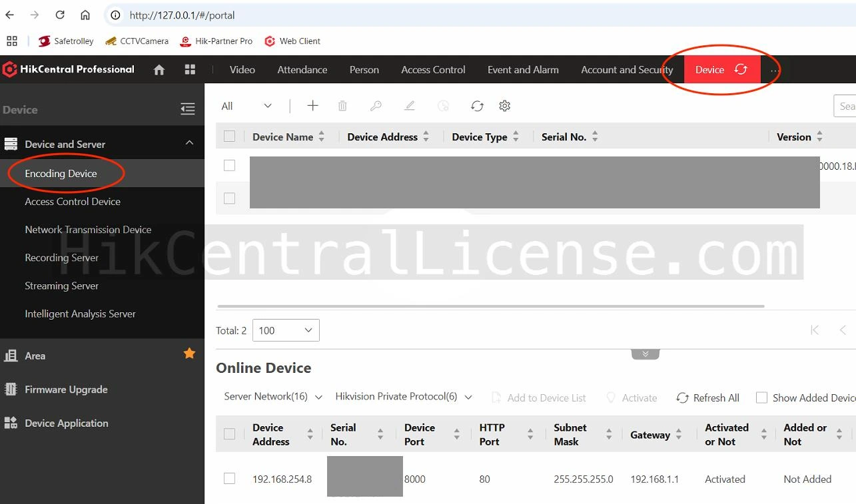This screenshot has width=856, height=504.
Task: Select all devices header checkbox
Action: click(x=230, y=136)
